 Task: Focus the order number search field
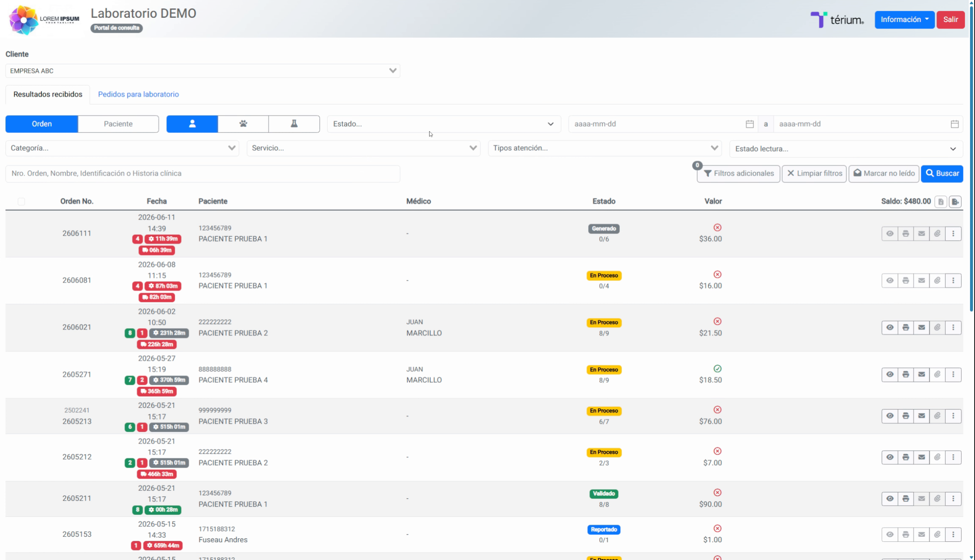[x=203, y=173]
